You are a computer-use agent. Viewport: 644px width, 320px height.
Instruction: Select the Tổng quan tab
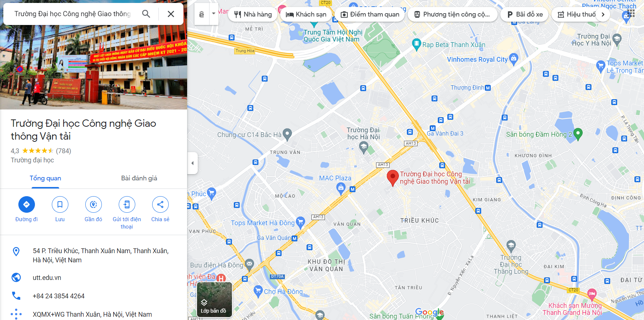tap(45, 178)
